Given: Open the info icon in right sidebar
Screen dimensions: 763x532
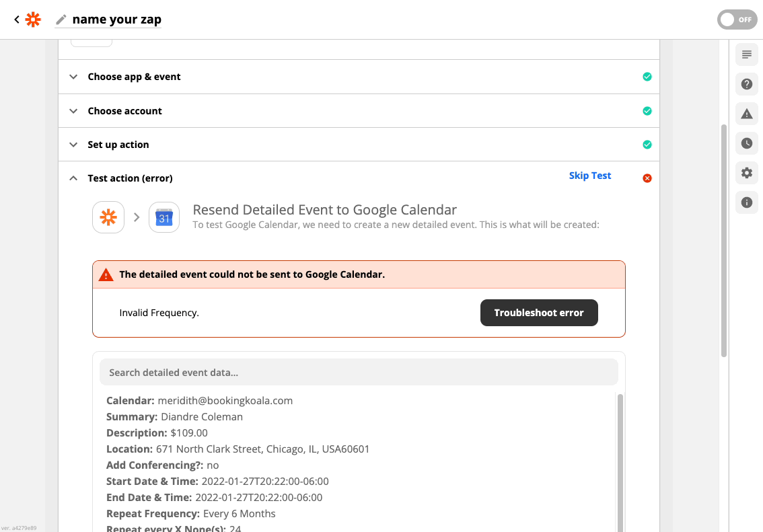Looking at the screenshot, I should 746,202.
